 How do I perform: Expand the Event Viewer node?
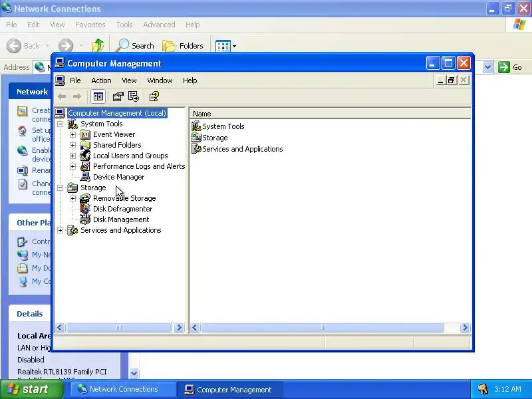point(72,135)
